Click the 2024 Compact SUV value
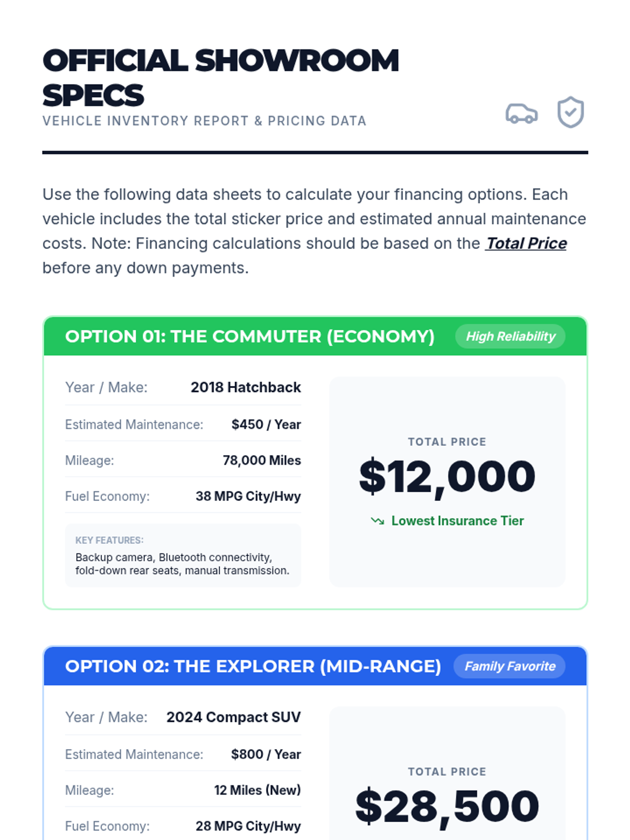Screen dimensions: 630x840 [x=233, y=717]
